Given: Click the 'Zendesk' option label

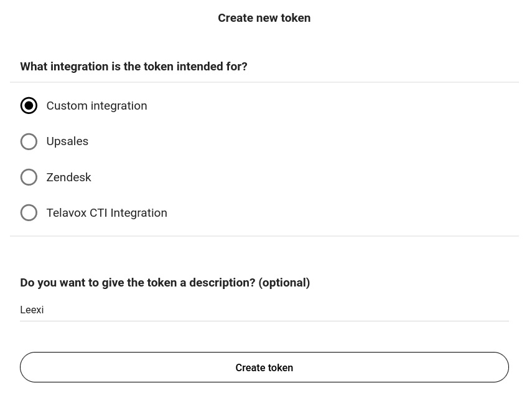Looking at the screenshot, I should [68, 178].
